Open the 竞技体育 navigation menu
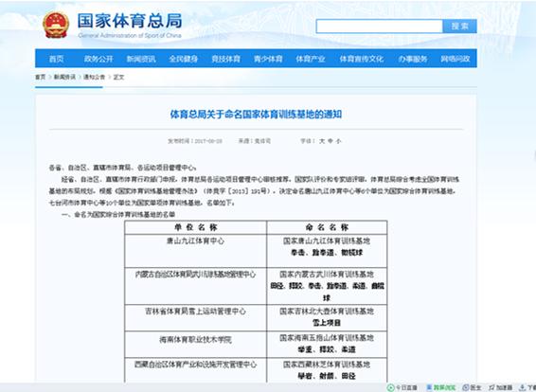This screenshot has height=392, width=536. (x=225, y=59)
